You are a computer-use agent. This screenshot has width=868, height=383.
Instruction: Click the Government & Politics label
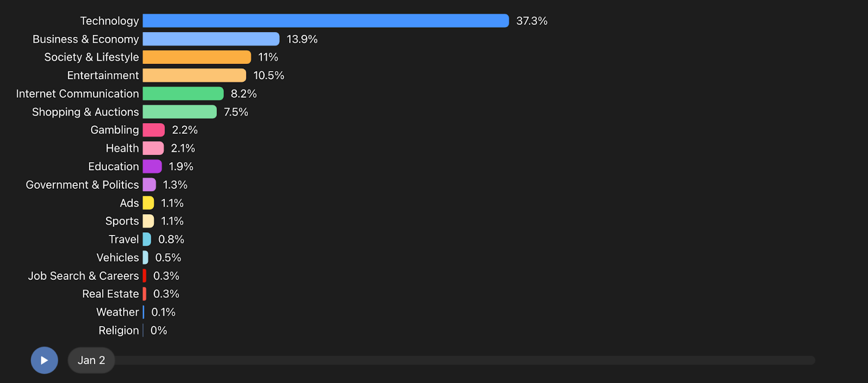pyautogui.click(x=82, y=185)
